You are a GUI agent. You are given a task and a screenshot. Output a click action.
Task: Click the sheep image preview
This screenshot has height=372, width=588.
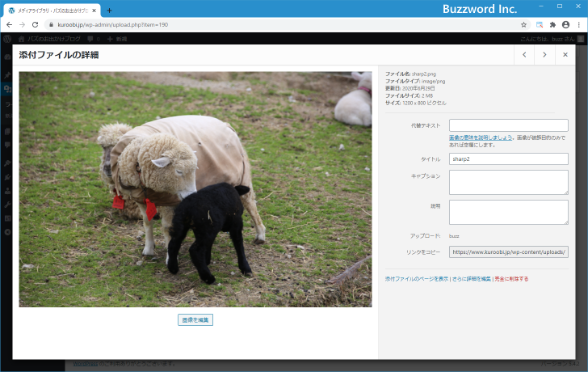coord(195,189)
